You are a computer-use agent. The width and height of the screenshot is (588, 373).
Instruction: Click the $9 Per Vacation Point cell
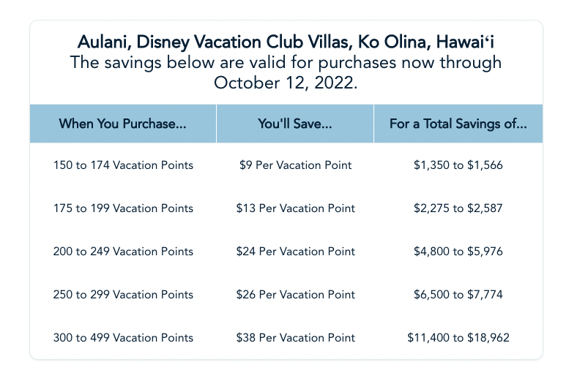click(x=295, y=165)
